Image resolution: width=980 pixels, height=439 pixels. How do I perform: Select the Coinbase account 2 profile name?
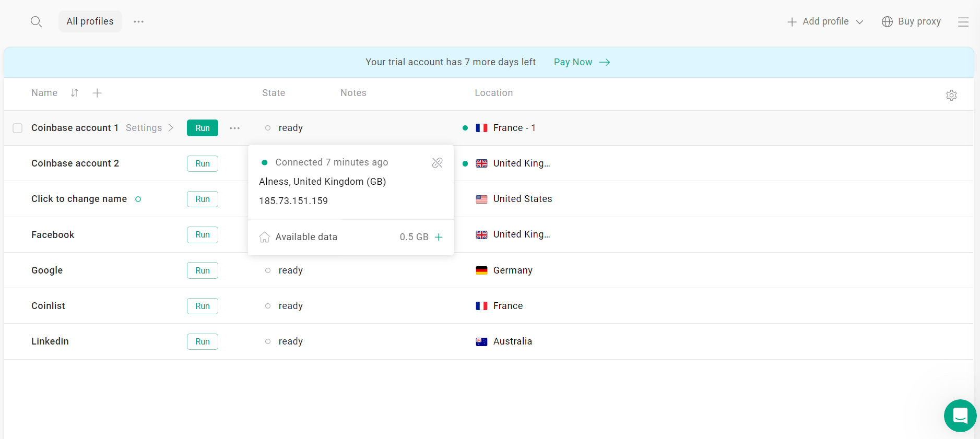75,163
